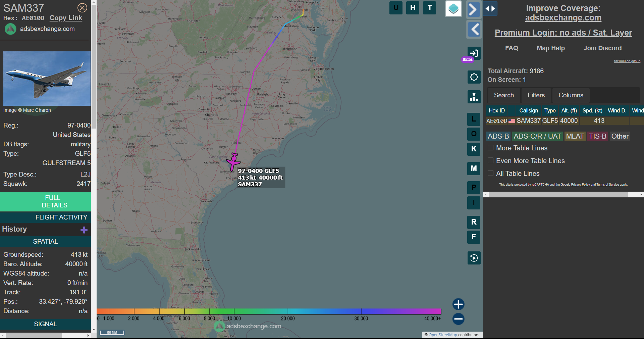Open the Map Help link

(x=551, y=48)
